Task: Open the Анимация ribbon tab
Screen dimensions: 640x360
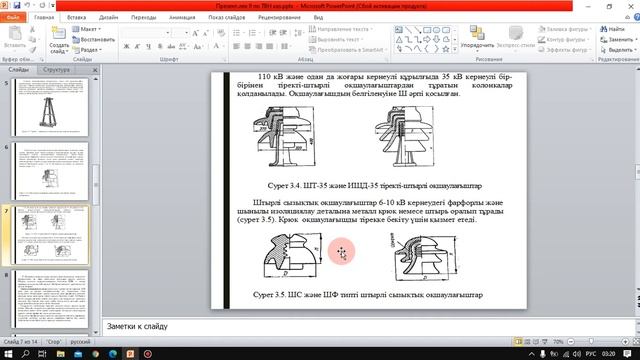Action: coord(182,18)
